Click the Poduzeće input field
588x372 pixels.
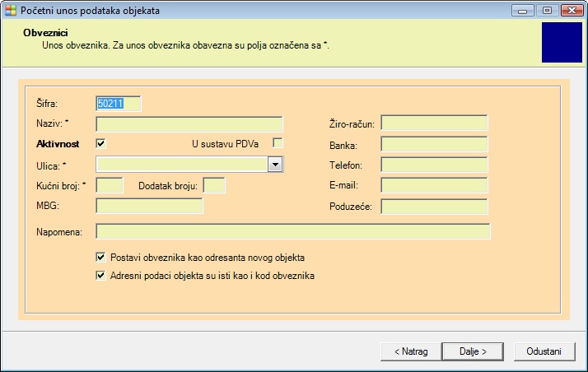434,207
